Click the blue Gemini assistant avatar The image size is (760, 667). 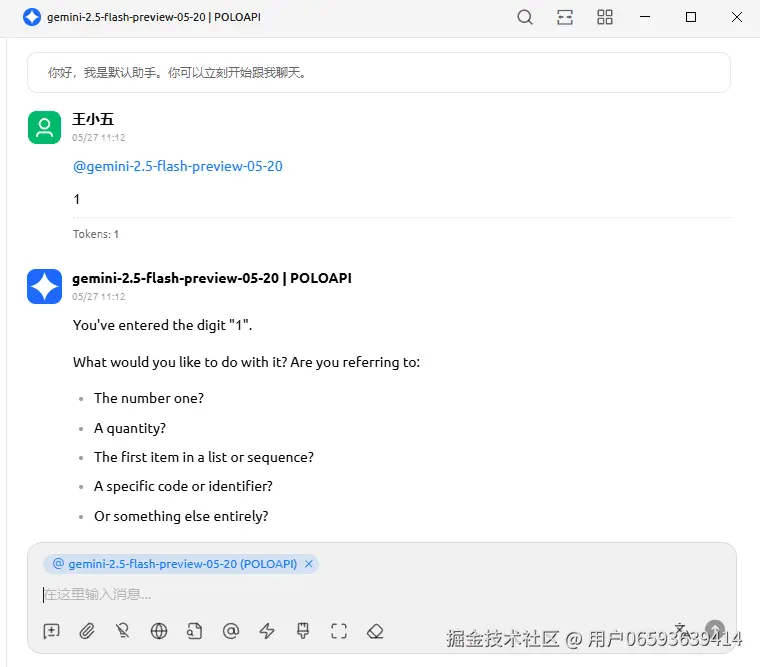click(x=45, y=286)
